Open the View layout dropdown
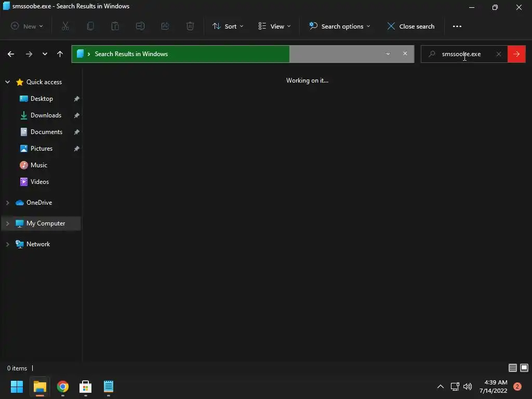The image size is (532, 399). click(x=274, y=26)
